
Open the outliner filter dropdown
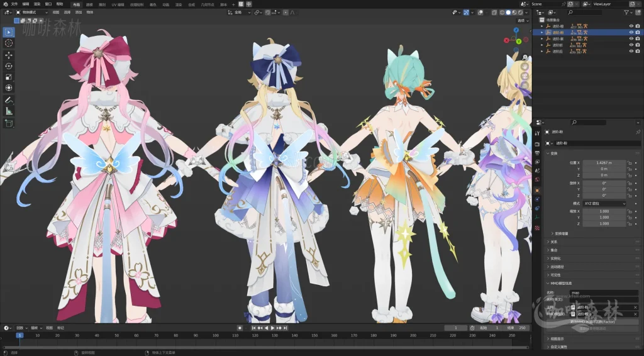pos(628,13)
